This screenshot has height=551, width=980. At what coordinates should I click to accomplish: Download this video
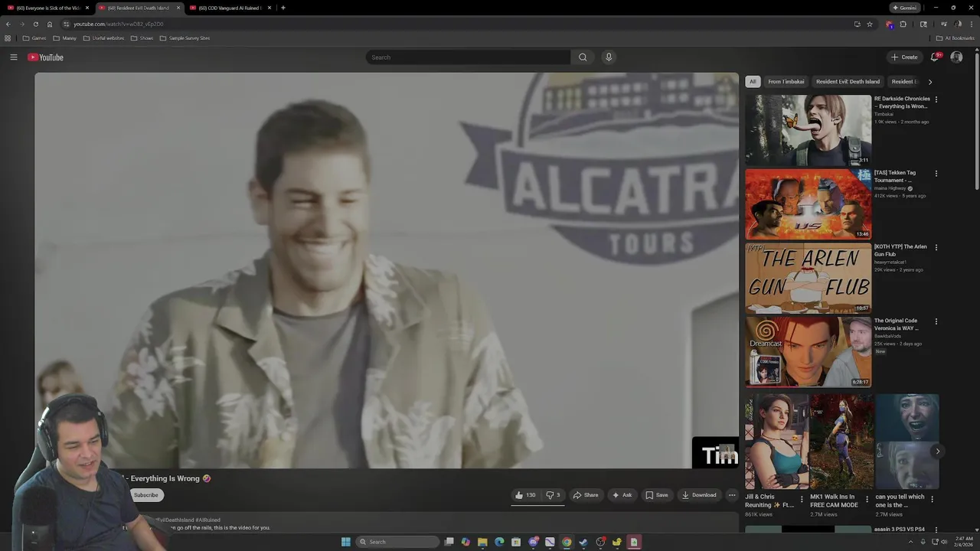click(x=699, y=495)
